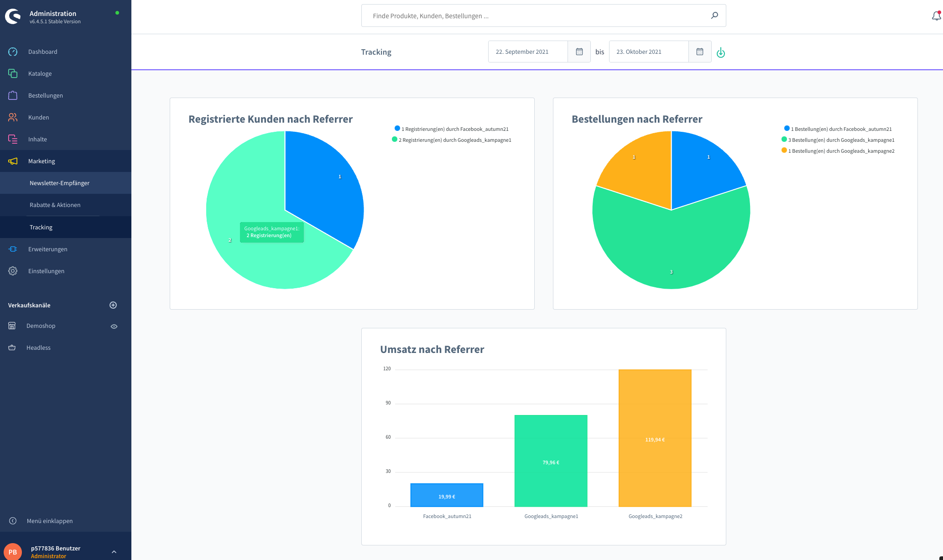Screen dimensions: 943x560
Task: Click the search field for Produkte, Kunden
Action: tap(544, 16)
